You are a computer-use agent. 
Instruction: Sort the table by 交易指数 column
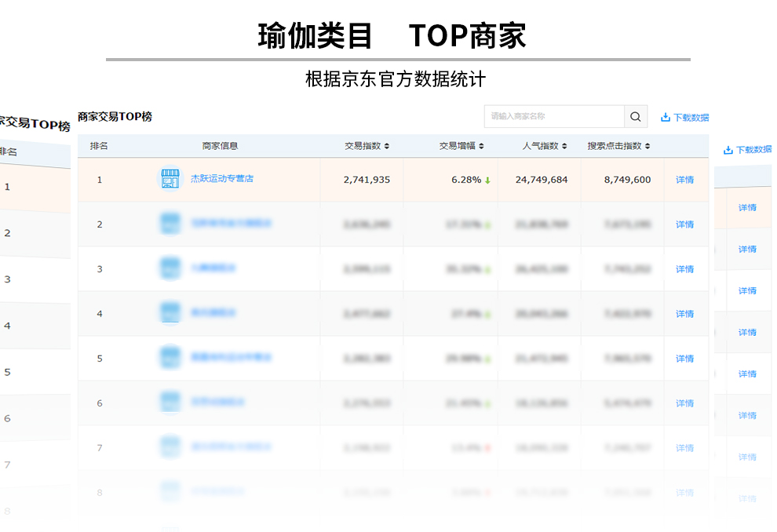[367, 146]
